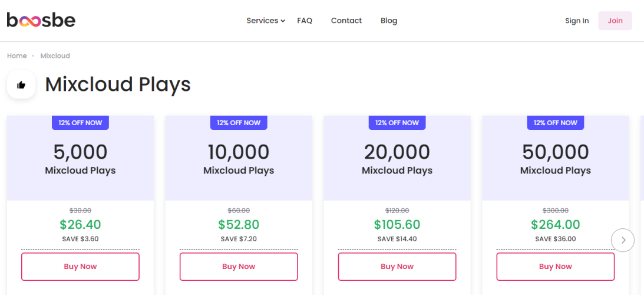
Task: Click the next arrow on the pricing carousel
Action: point(623,240)
